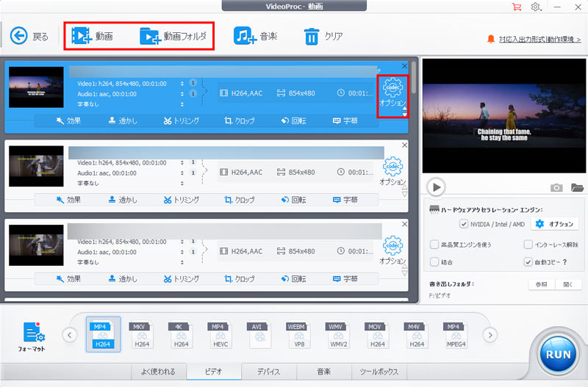Select third video thumbnail
Viewport: 588px width, 387px height.
tap(36, 245)
